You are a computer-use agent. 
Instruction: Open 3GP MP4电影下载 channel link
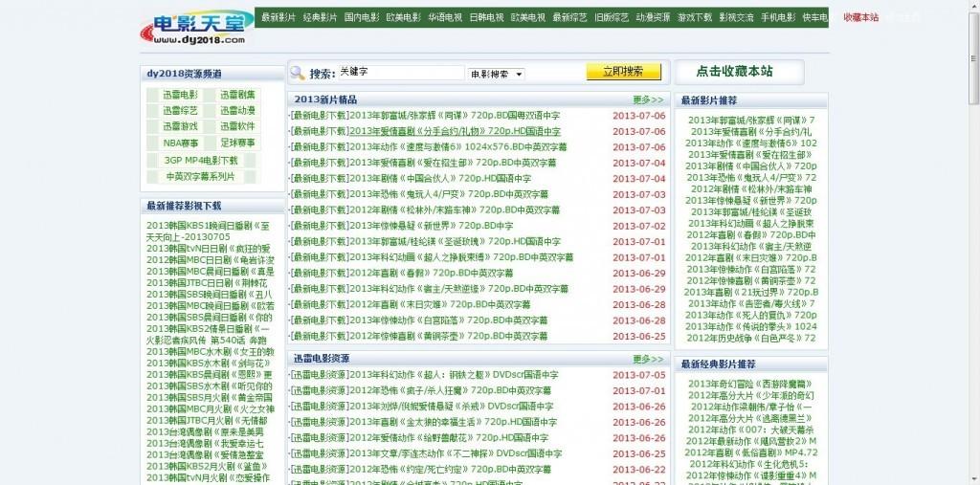(x=200, y=161)
